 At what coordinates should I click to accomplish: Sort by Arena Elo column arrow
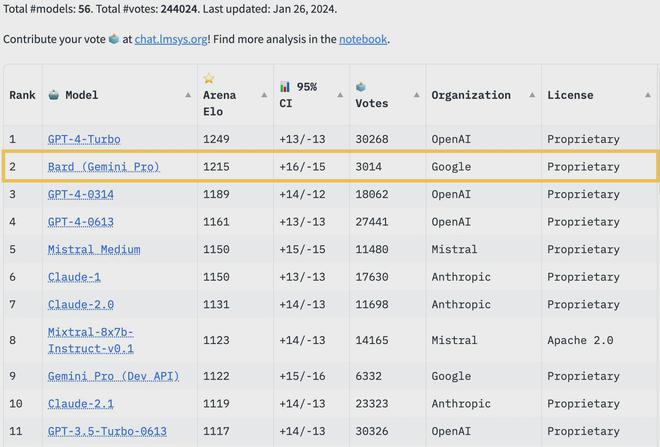coord(264,95)
